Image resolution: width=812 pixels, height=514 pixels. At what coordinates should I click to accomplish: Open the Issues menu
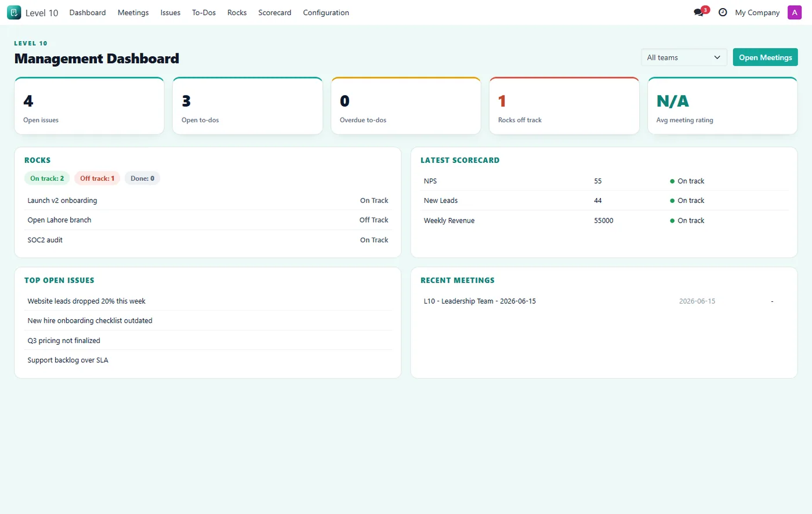(171, 12)
